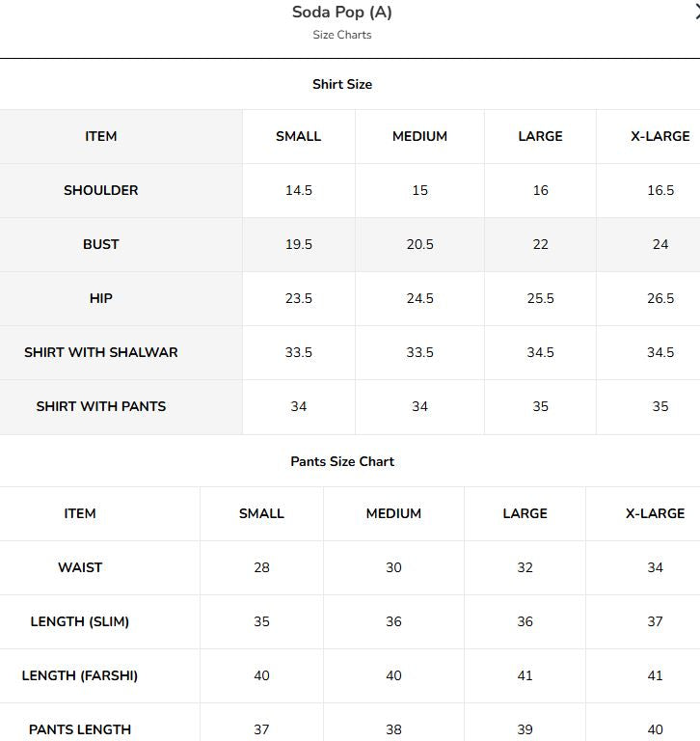The height and width of the screenshot is (741, 700).
Task: Select the LENGTH (SLIM) row label
Action: 80,621
